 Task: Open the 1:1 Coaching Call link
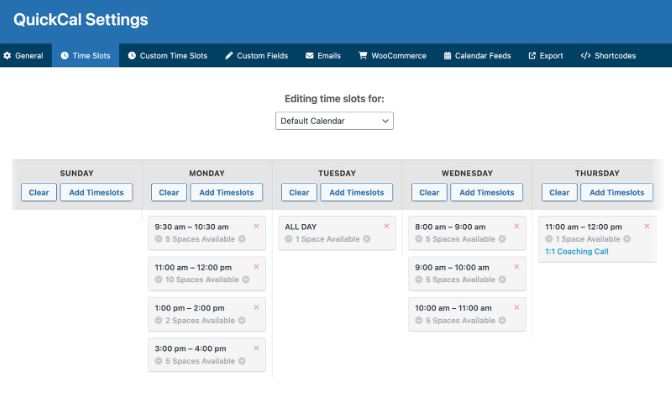[x=576, y=251]
